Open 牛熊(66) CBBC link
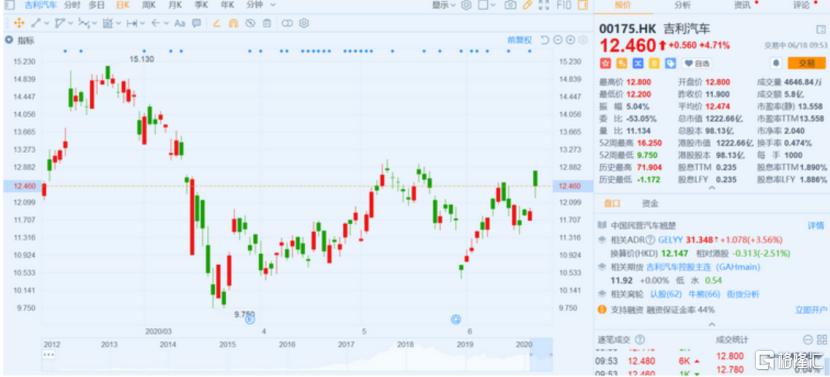The height and width of the screenshot is (377, 830). coord(704,294)
